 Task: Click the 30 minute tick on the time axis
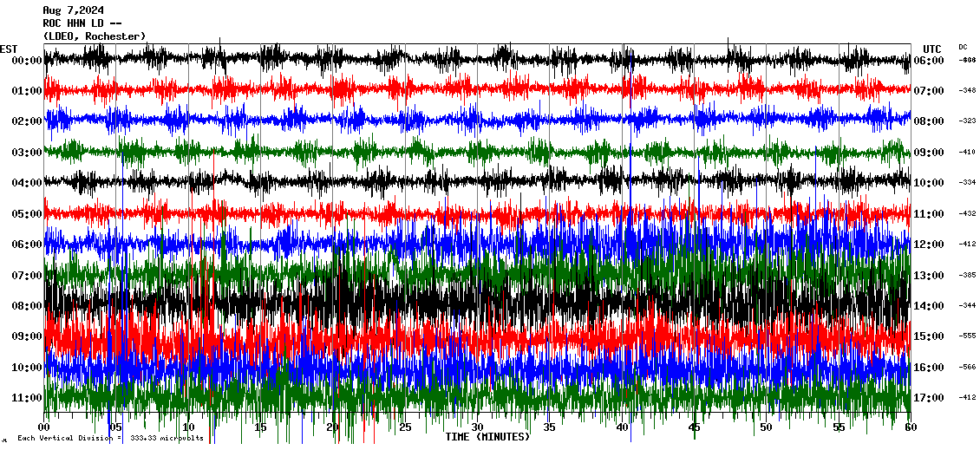click(x=477, y=428)
